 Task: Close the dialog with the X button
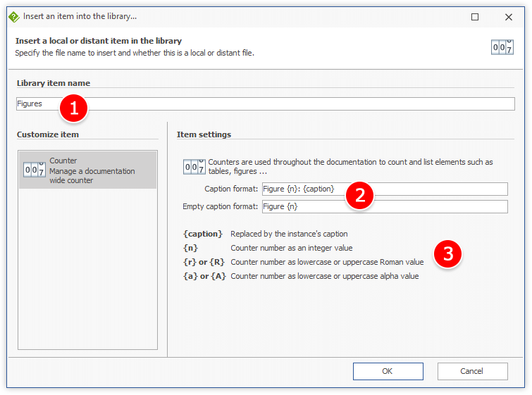coord(508,16)
